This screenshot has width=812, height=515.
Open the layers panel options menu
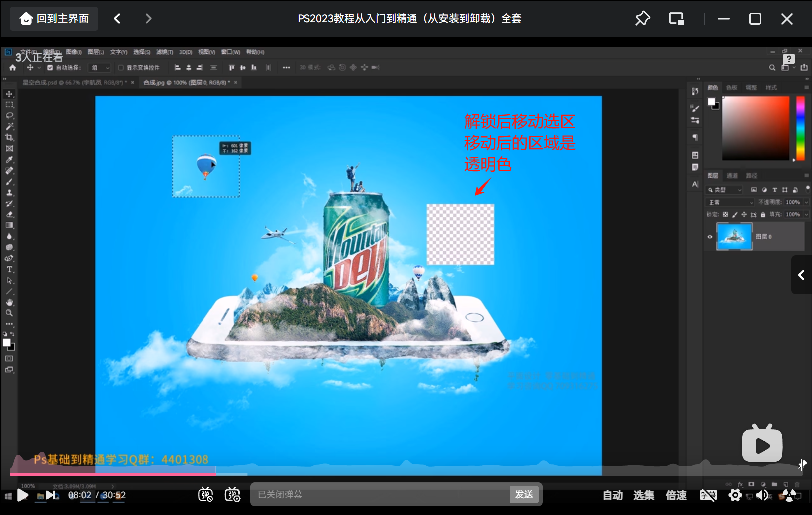pos(806,176)
